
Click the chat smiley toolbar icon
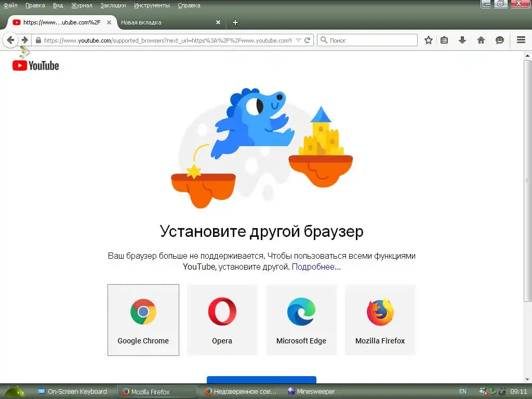[499, 40]
